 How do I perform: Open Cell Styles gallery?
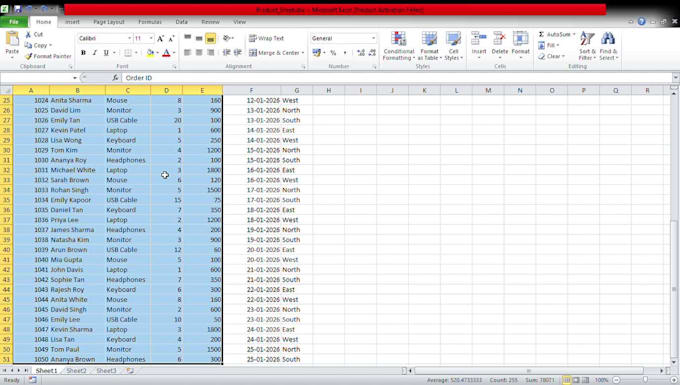453,46
